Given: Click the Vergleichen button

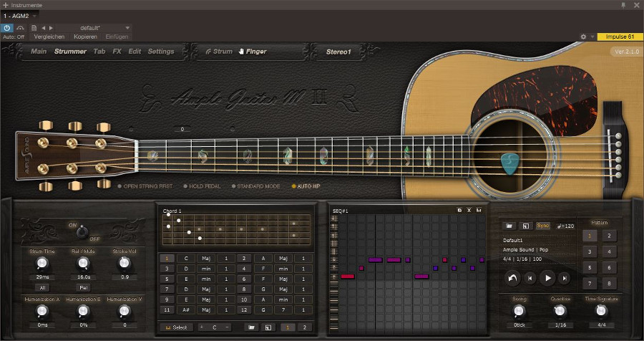Looking at the screenshot, I should click(49, 37).
